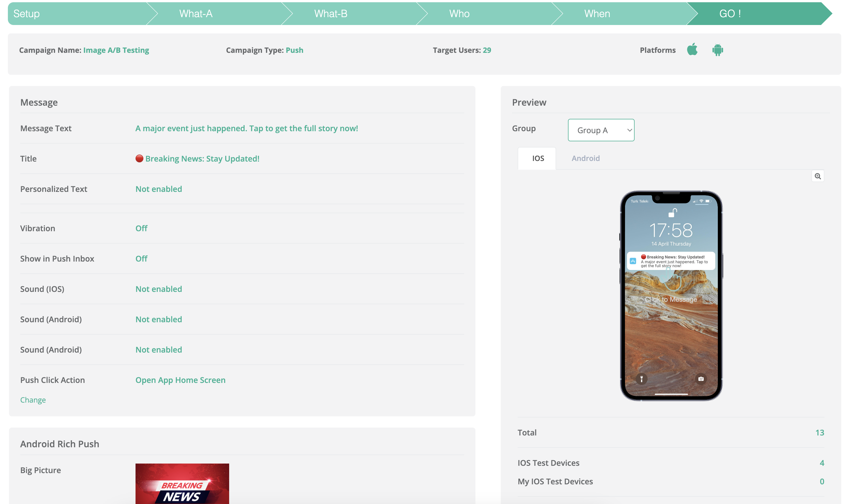Click the Breaking News big picture thumbnail
The height and width of the screenshot is (504, 848).
(x=182, y=483)
